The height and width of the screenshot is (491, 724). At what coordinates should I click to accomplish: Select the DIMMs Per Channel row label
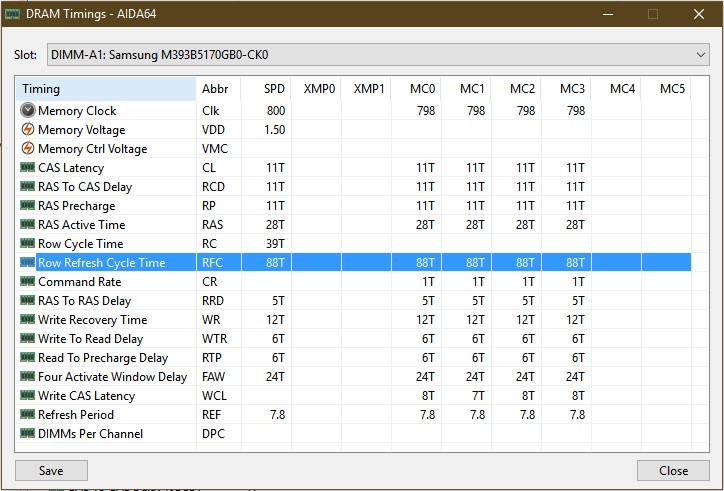[x=90, y=433]
